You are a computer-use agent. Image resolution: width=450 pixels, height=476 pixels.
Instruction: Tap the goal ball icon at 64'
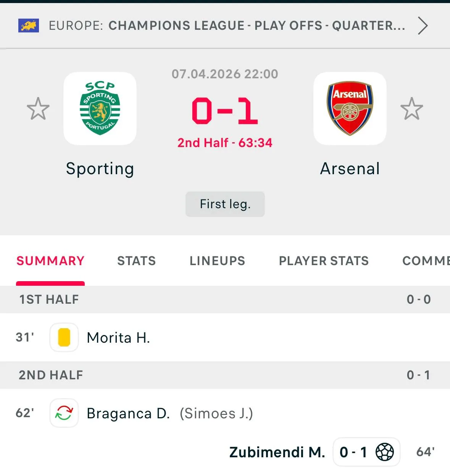[x=385, y=452]
